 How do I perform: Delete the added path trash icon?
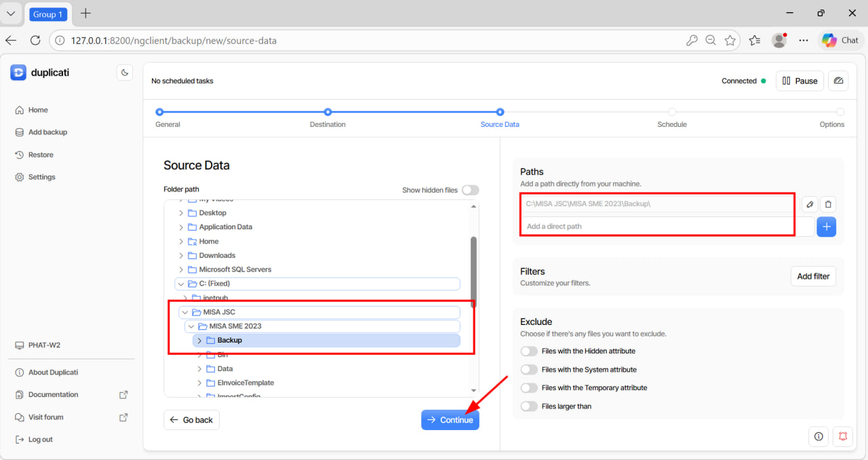[827, 204]
